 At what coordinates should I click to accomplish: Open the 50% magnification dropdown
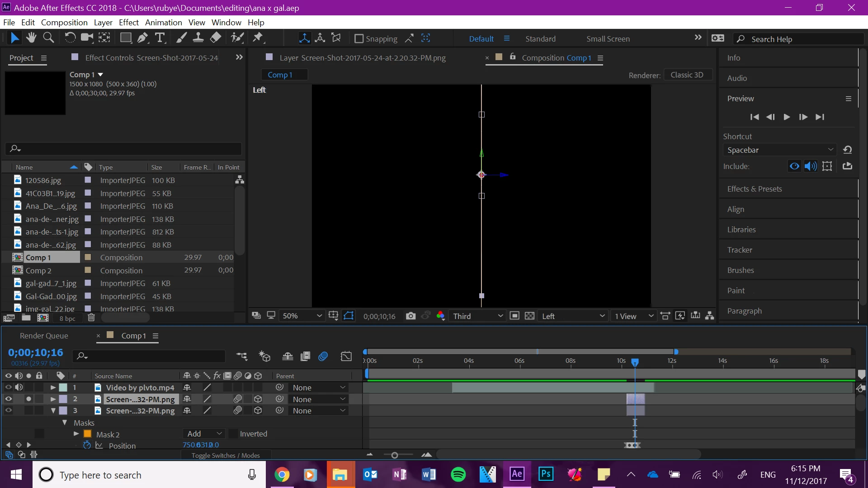pyautogui.click(x=302, y=316)
